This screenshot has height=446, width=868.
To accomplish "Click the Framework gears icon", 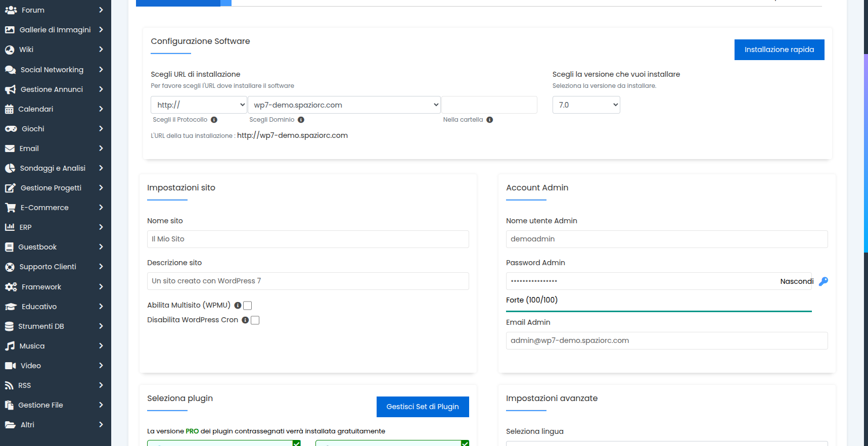I will pos(11,287).
